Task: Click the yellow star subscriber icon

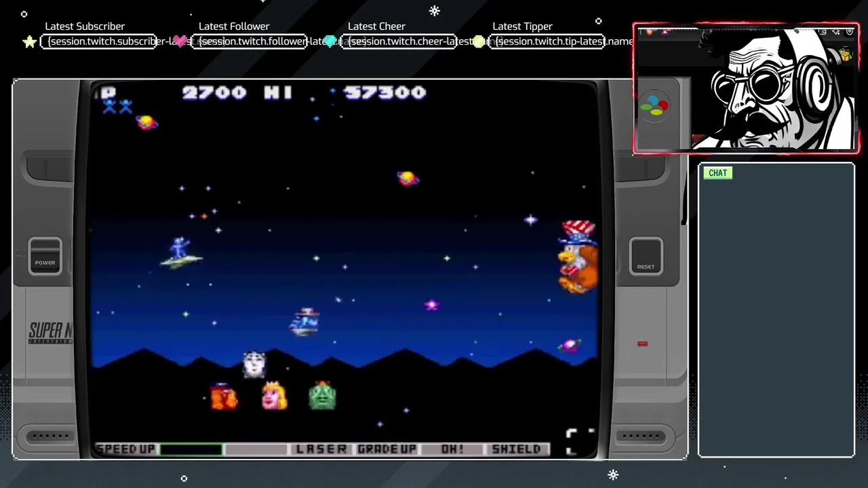Action: [29, 42]
